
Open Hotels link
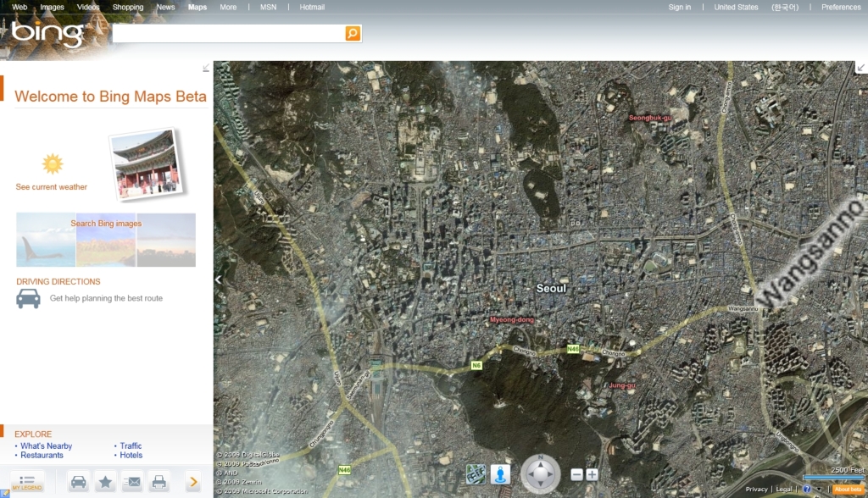click(131, 456)
